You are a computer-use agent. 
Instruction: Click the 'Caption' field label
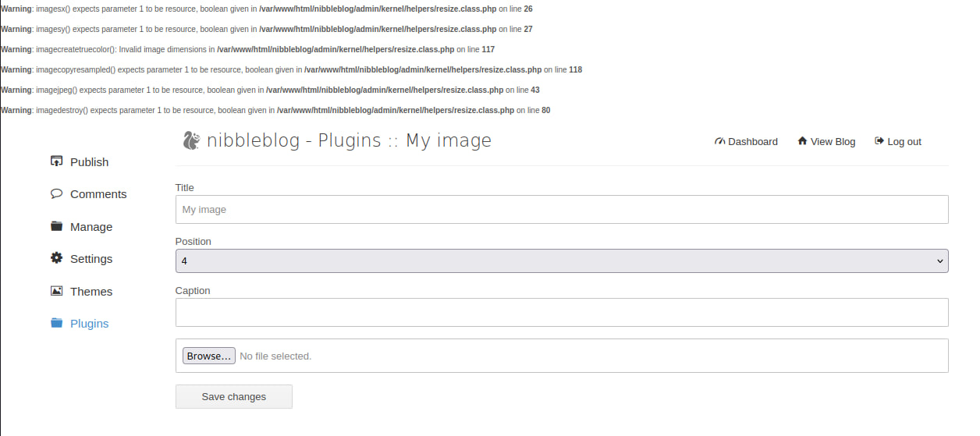coord(193,291)
